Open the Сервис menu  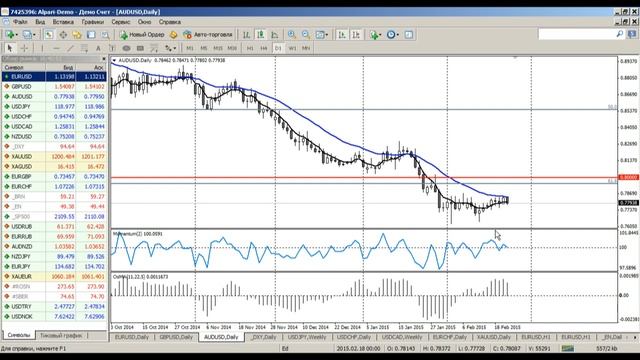(121, 22)
